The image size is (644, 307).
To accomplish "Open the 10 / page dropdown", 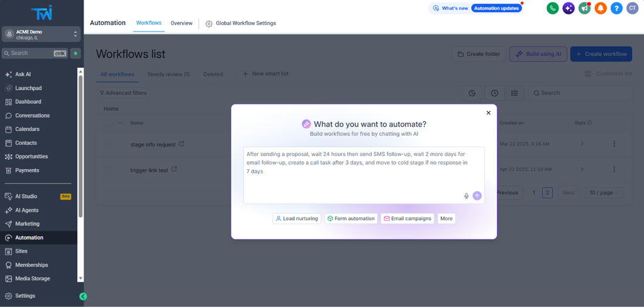I will pyautogui.click(x=604, y=193).
